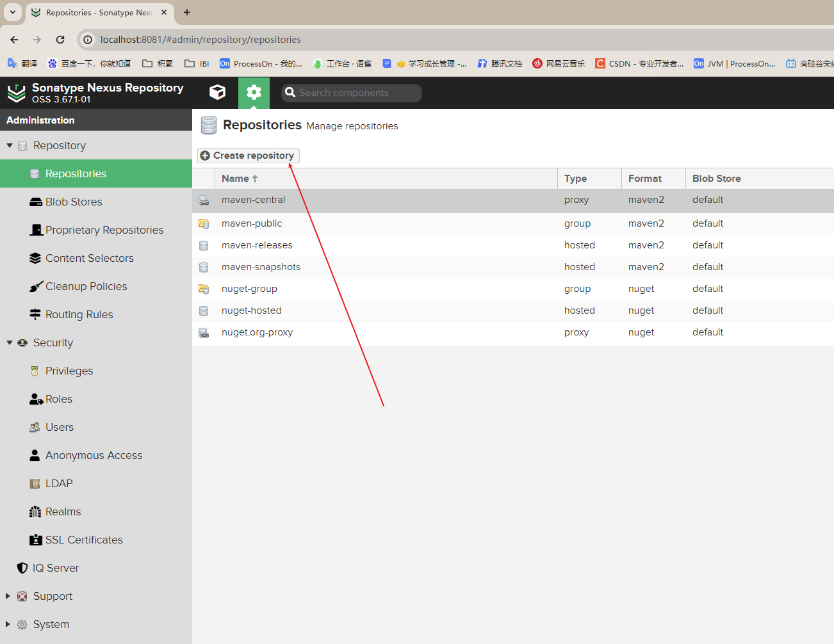Open the Browse cube icon in header
Screen dimensions: 834x644
(217, 92)
